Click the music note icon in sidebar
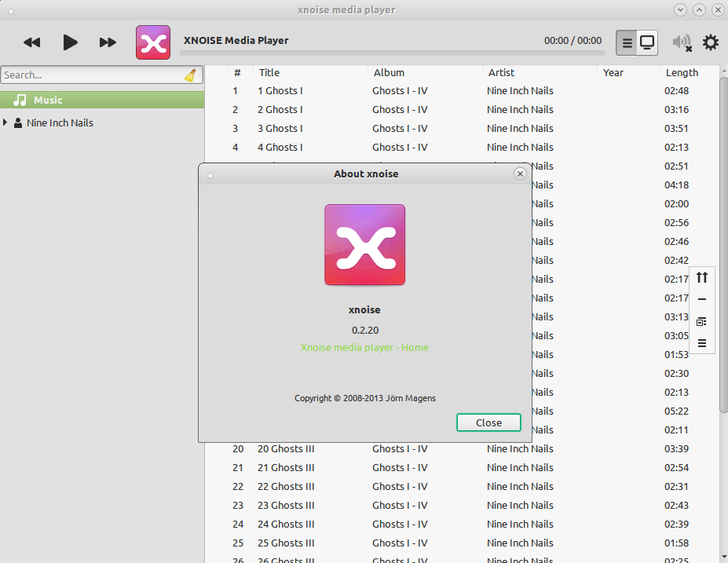The height and width of the screenshot is (563, 728). click(20, 100)
